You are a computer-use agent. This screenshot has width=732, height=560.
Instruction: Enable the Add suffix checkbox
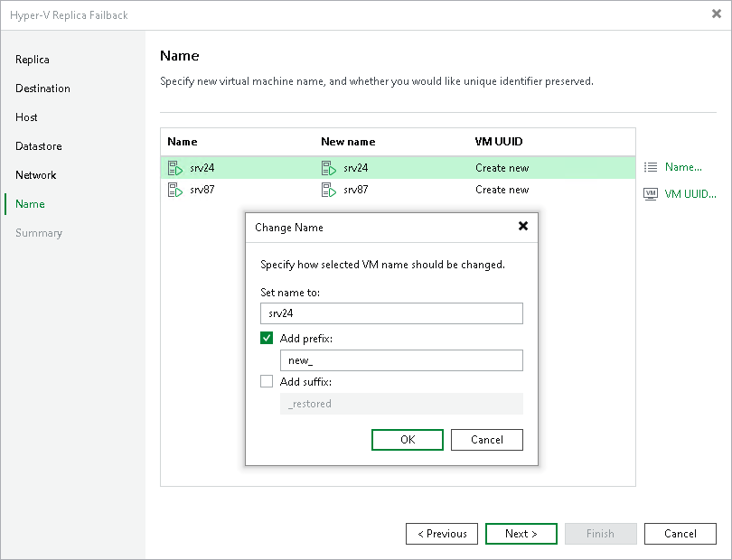[x=267, y=381]
